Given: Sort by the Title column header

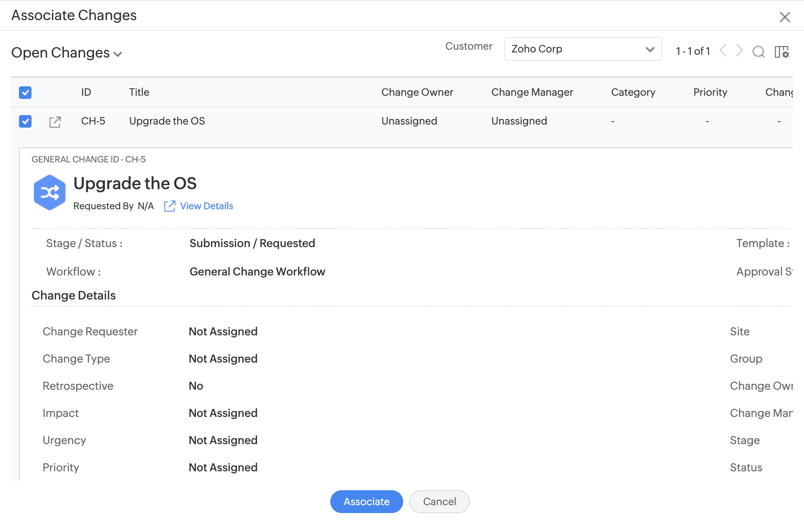Looking at the screenshot, I should [x=139, y=92].
